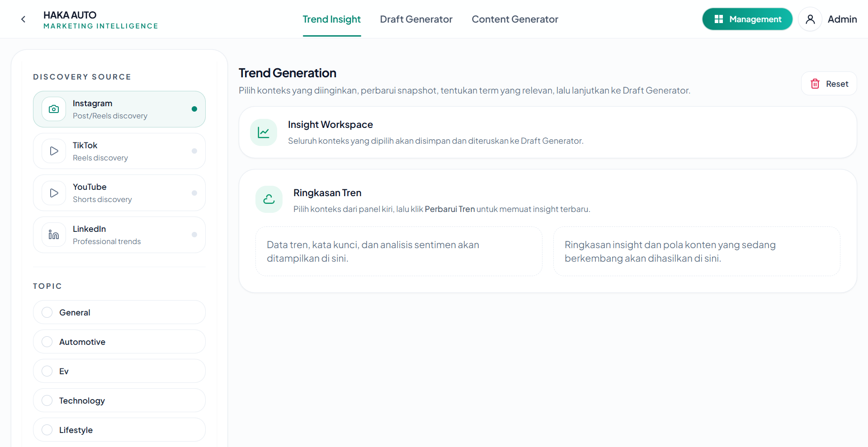
Task: Toggle the TikTok source indicator dot
Action: click(x=194, y=151)
